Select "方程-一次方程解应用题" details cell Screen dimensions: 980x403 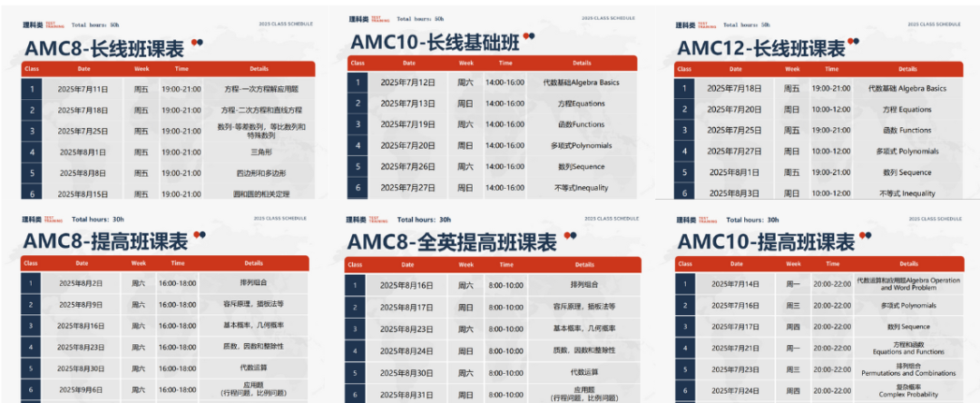tap(260, 89)
